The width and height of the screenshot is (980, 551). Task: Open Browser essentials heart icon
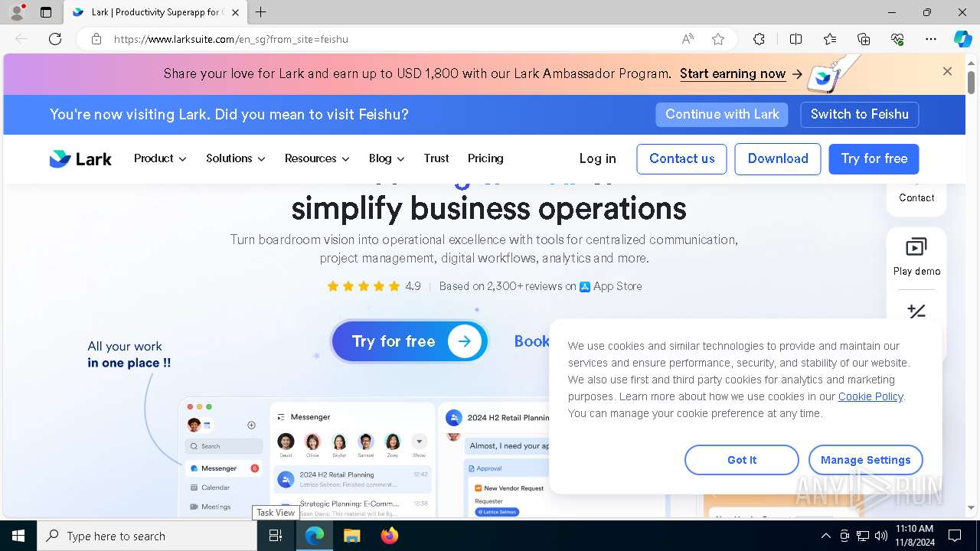tap(897, 39)
